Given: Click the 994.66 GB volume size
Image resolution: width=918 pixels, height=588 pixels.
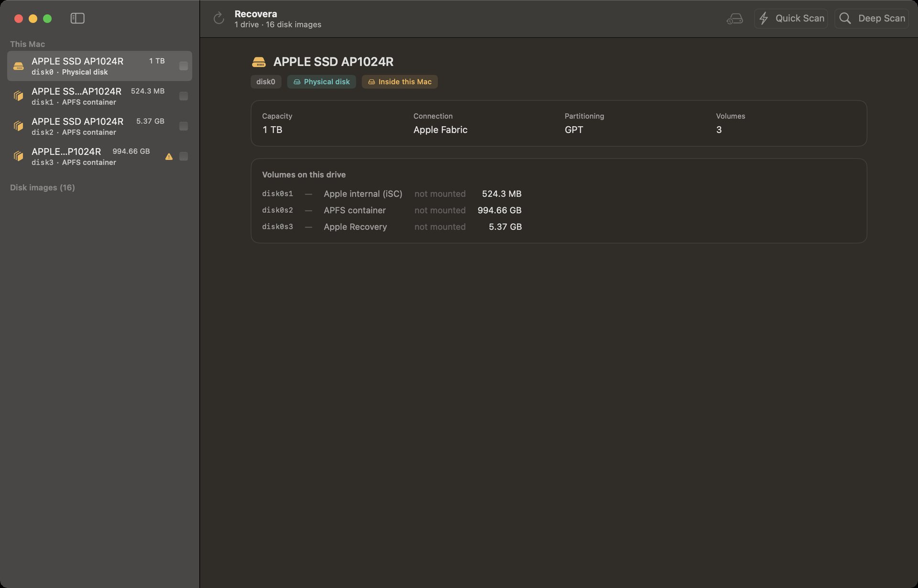Looking at the screenshot, I should coord(499,210).
